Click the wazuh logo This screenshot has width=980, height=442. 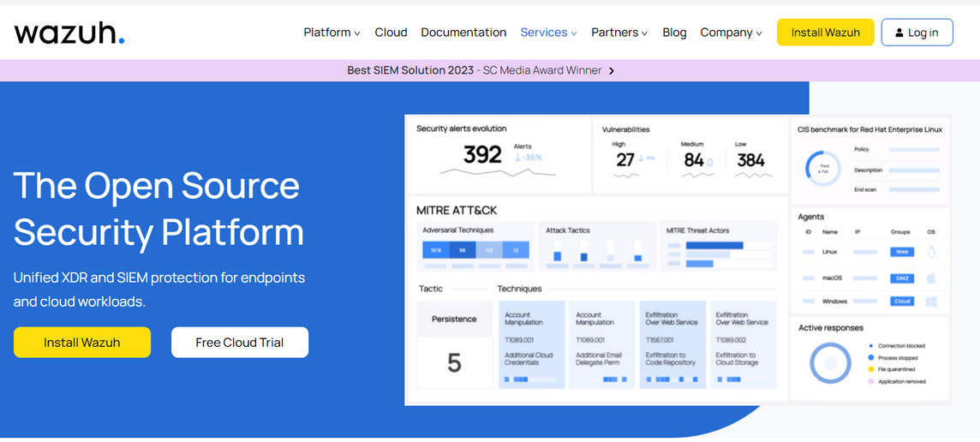click(x=69, y=33)
